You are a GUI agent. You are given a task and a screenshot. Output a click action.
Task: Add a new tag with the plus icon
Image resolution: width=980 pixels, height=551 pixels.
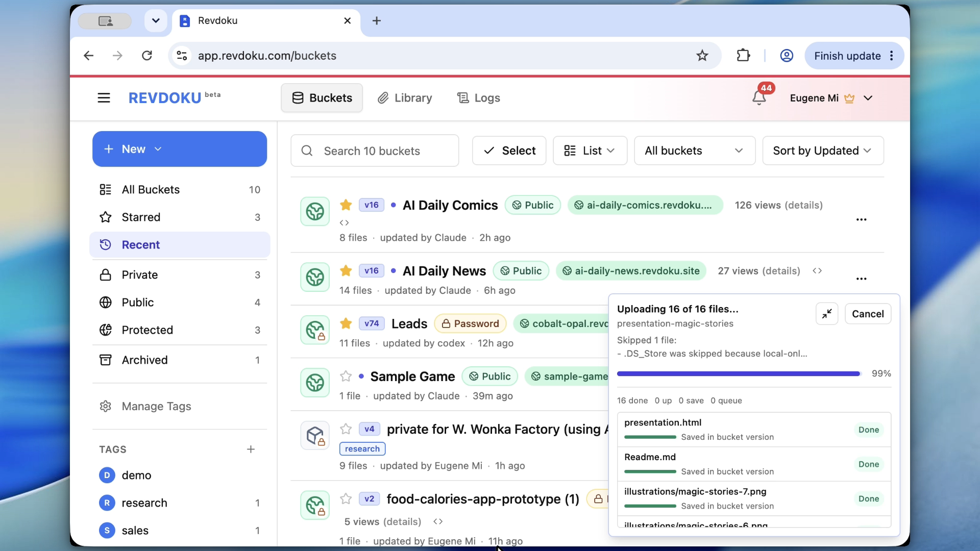pos(251,449)
